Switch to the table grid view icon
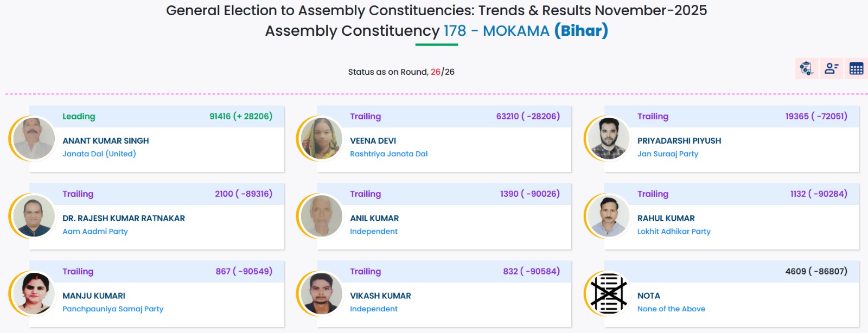 click(x=856, y=68)
